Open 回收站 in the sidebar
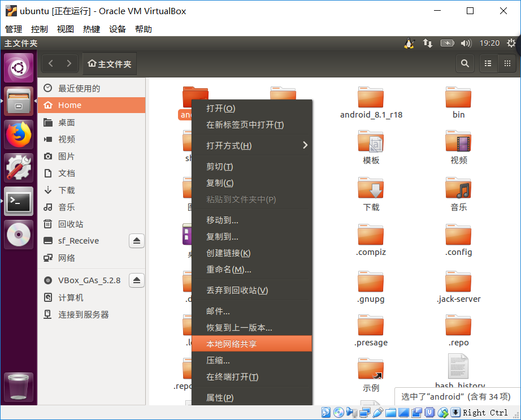This screenshot has width=521, height=420. [x=92, y=224]
